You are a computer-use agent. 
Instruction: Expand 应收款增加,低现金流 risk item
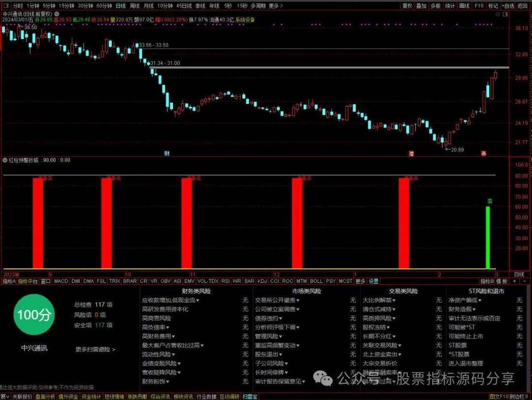tap(170, 300)
